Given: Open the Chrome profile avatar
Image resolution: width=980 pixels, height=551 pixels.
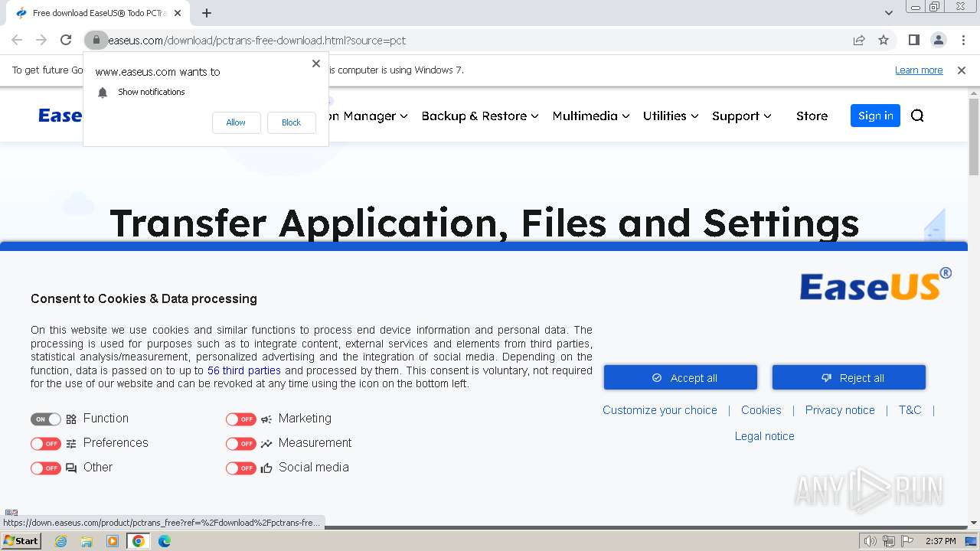Looking at the screenshot, I should 938,40.
